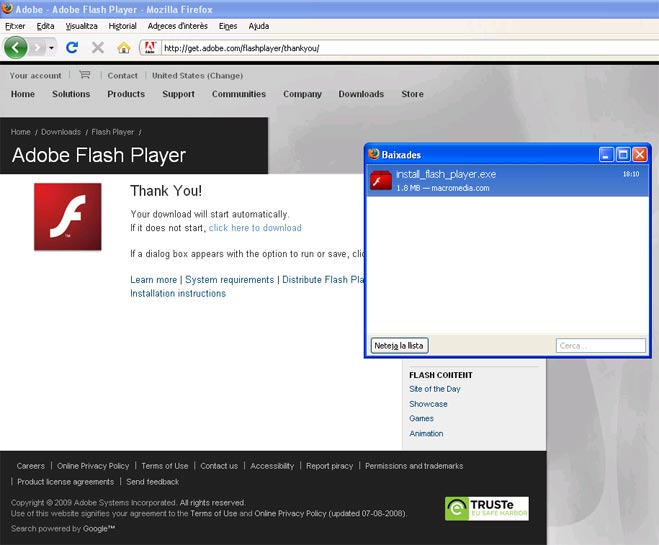
Task: Open the Fitxer menu
Action: click(15, 26)
